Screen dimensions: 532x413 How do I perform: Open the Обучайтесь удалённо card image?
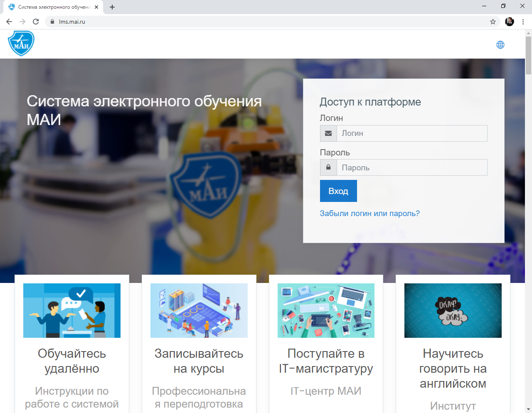72,310
